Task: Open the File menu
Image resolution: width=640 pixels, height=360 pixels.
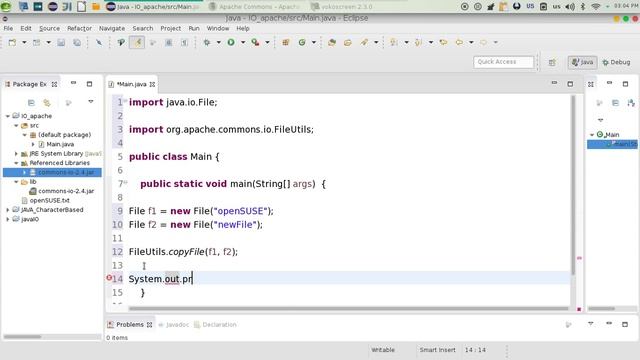Action: click(8, 28)
